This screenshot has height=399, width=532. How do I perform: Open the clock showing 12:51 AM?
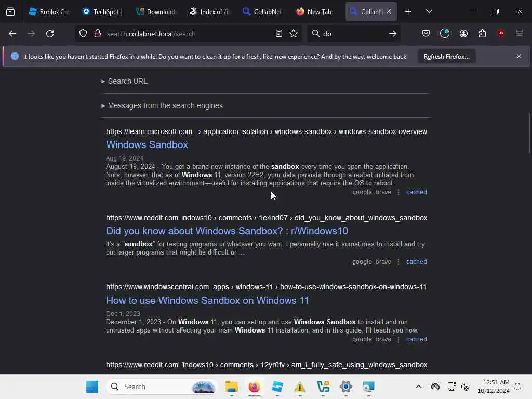click(x=494, y=387)
